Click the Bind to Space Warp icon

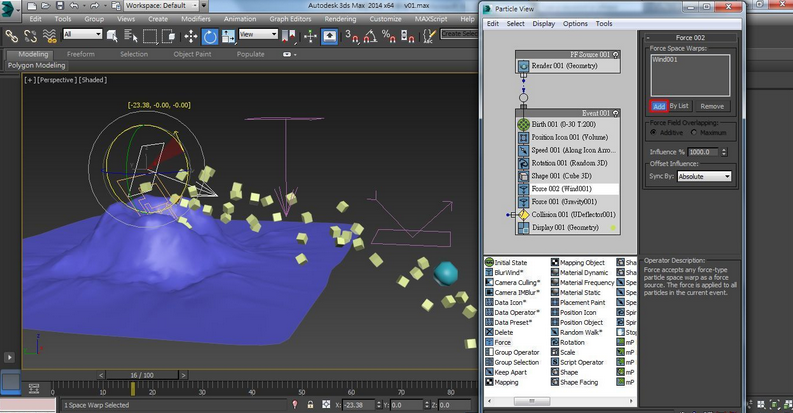pos(50,35)
